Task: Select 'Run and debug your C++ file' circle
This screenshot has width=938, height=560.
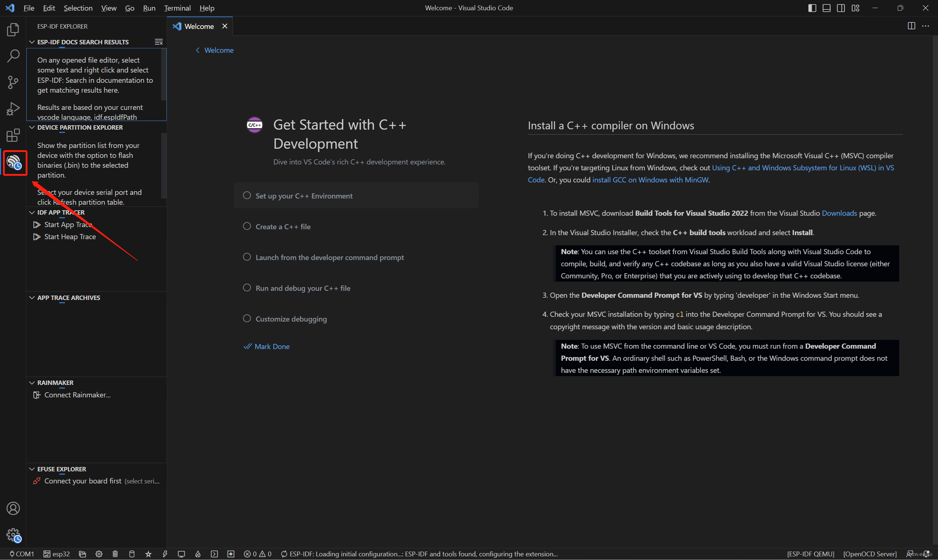Action: click(x=247, y=288)
